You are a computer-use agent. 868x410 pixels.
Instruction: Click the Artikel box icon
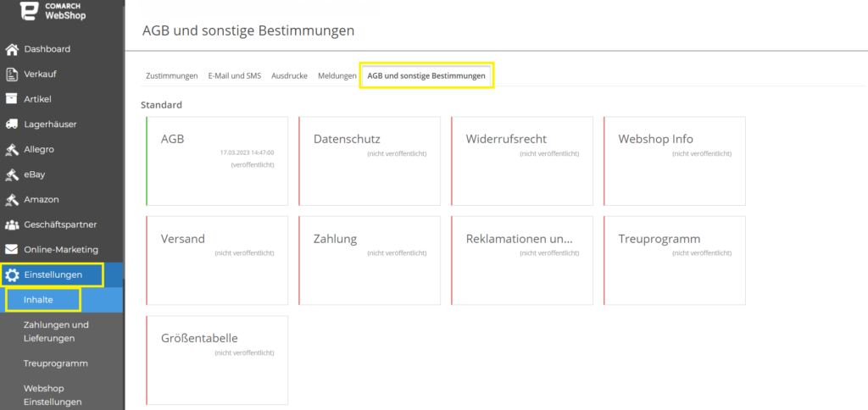tap(12, 99)
